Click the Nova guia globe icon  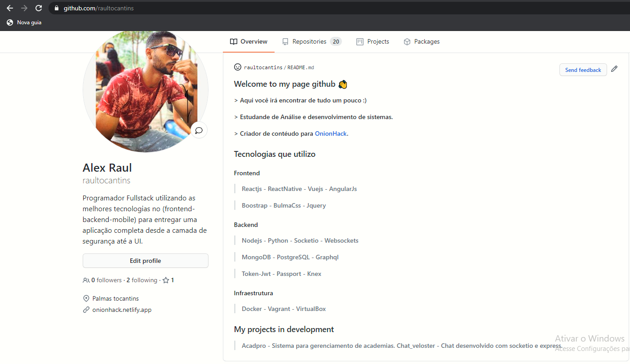point(9,22)
